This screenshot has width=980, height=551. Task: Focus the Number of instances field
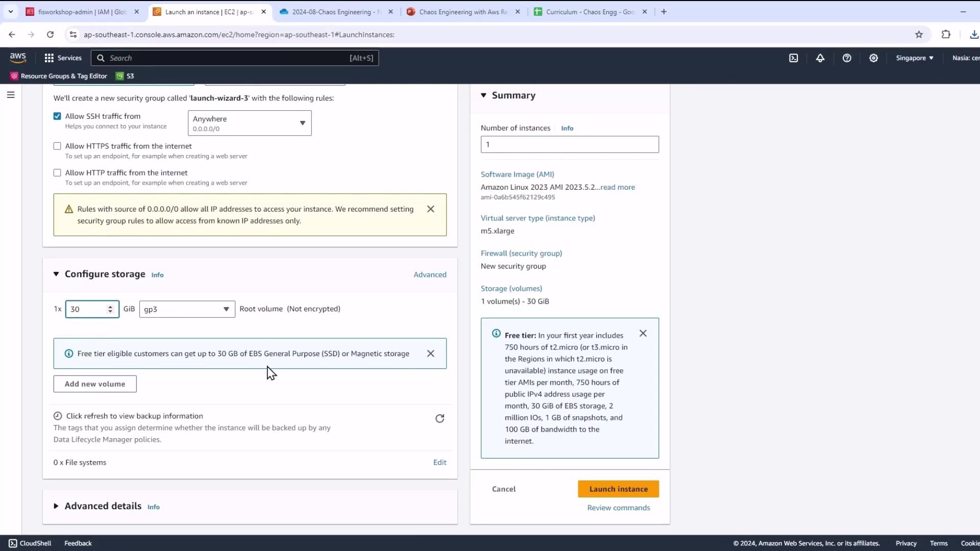pos(570,144)
